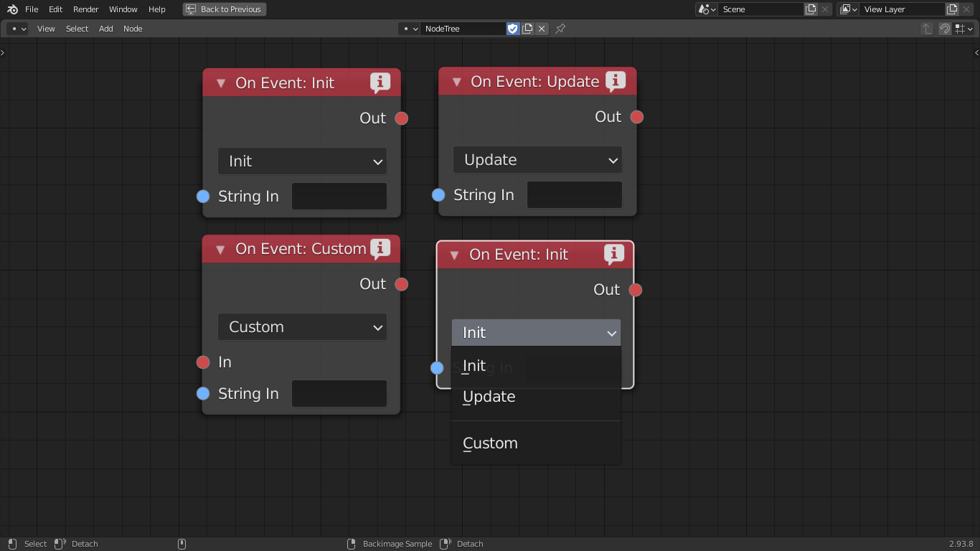Open the Init dropdown in top-left node
Screen dimensions: 980x551
(x=302, y=161)
